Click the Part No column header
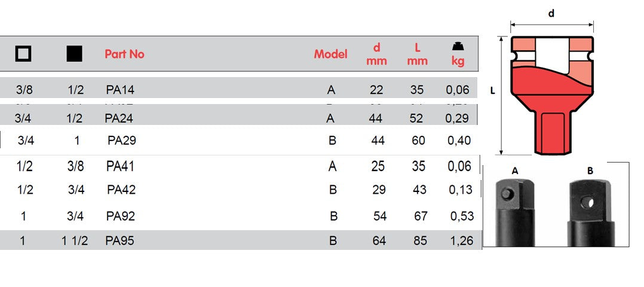 (124, 54)
